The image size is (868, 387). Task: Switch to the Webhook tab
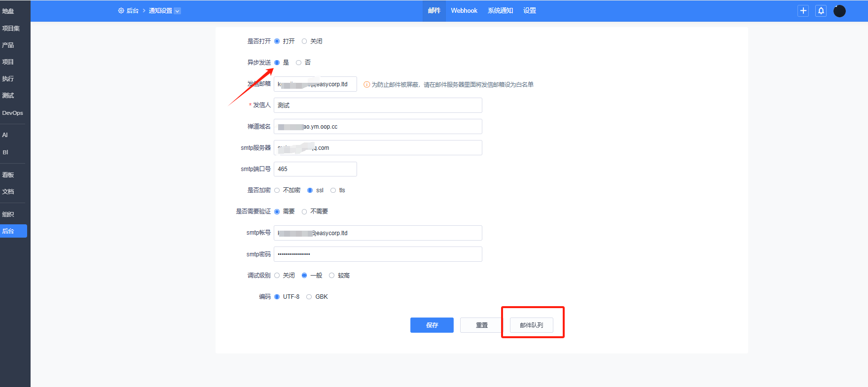tap(464, 11)
